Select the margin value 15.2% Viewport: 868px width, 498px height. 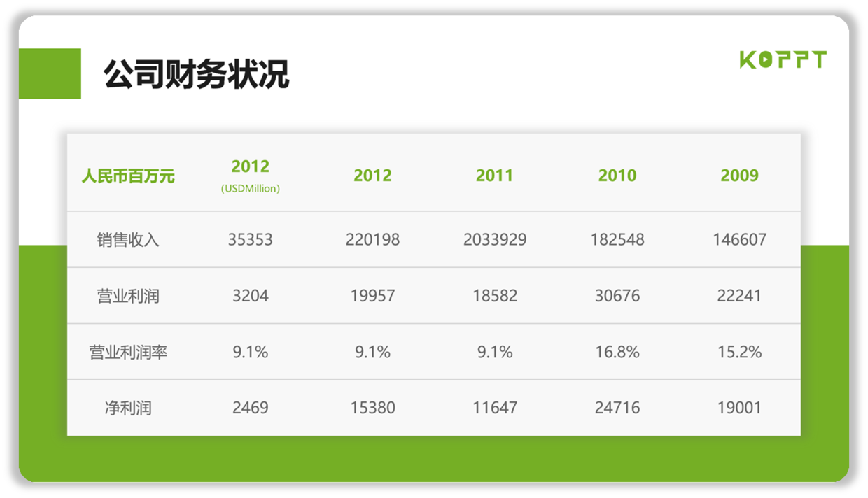(x=740, y=351)
